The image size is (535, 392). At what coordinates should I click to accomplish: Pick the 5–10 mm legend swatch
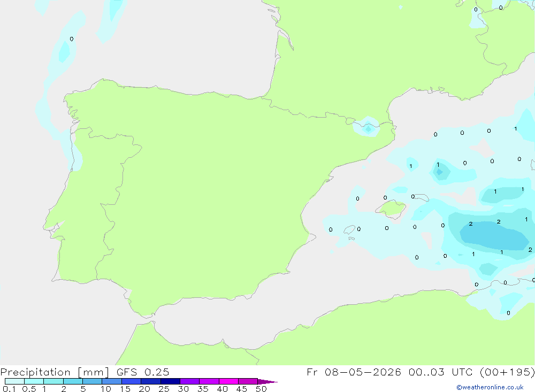pyautogui.click(x=93, y=381)
